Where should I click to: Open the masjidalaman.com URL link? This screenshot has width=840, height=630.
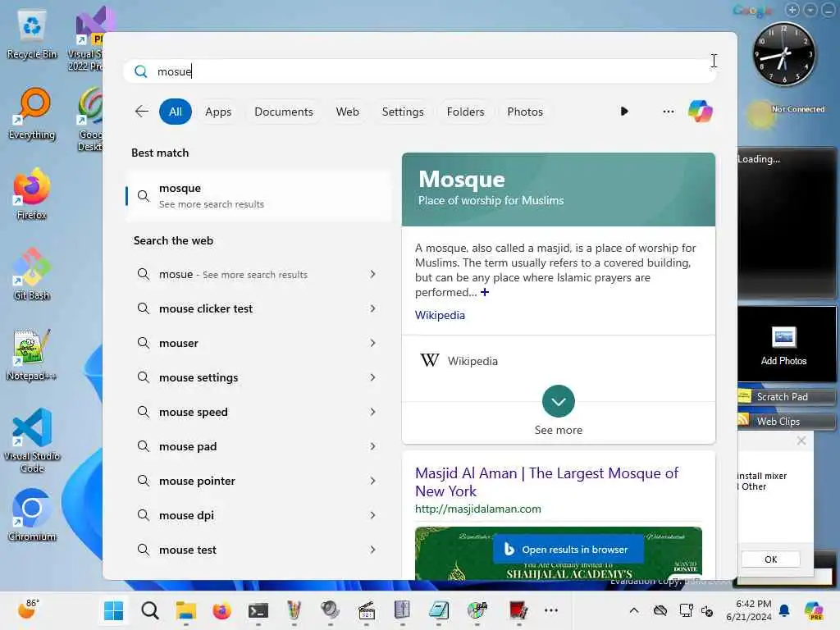478,509
